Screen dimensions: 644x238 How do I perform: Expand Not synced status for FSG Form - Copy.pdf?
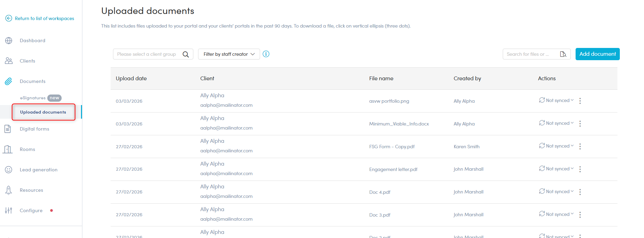pos(557,146)
